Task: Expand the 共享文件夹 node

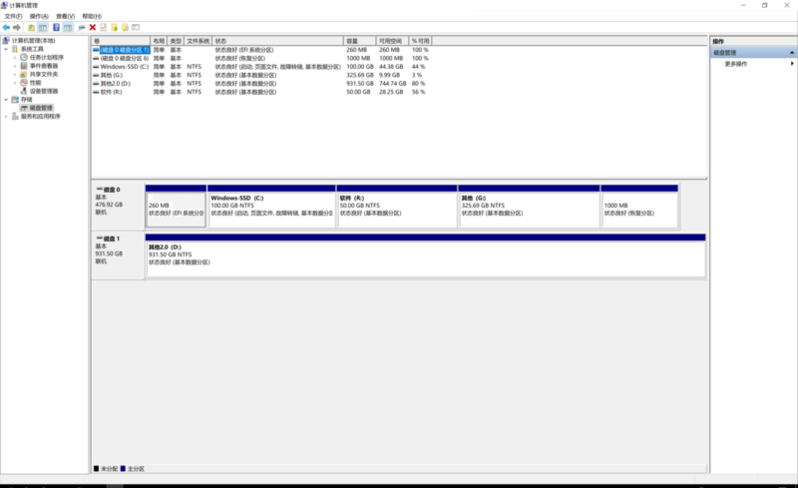Action: click(x=15, y=74)
